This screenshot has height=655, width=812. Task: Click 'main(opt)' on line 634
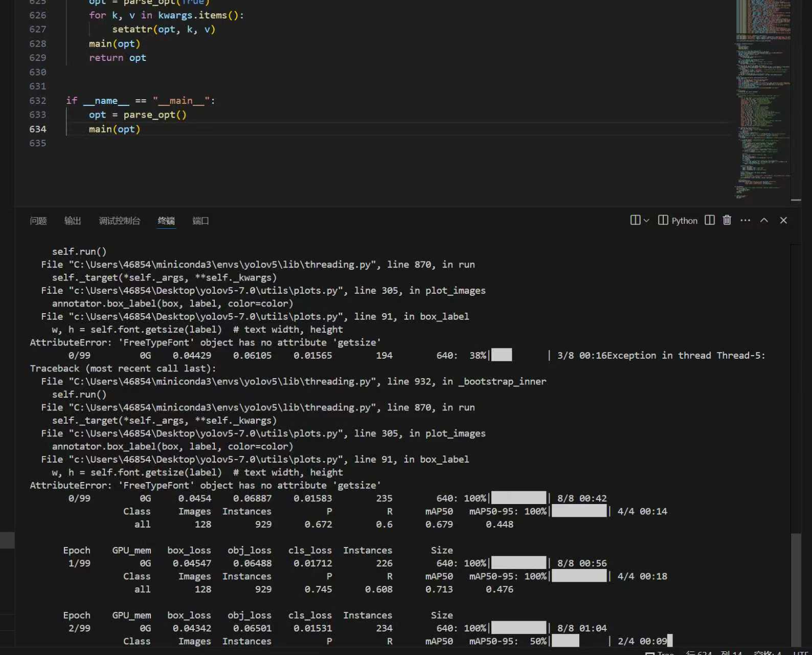(x=115, y=129)
